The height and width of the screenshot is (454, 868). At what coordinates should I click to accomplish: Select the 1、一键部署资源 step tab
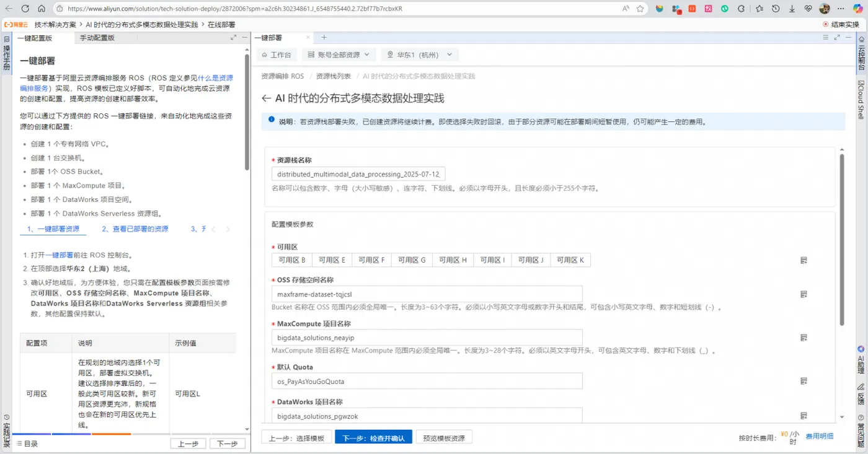pyautogui.click(x=53, y=229)
